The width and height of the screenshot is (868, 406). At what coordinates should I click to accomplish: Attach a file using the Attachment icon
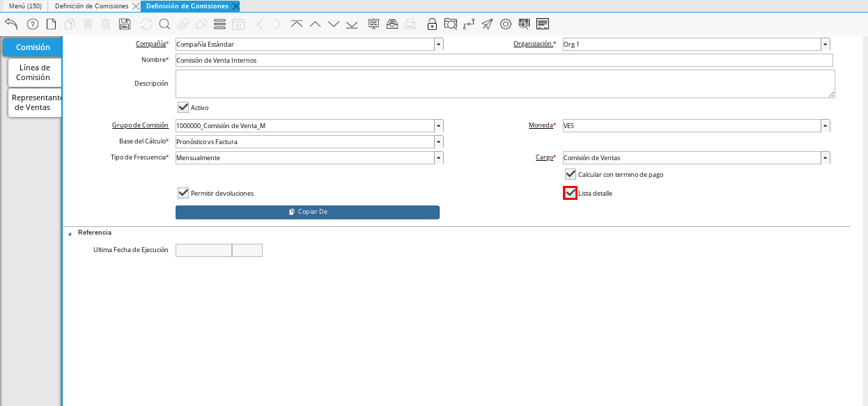[183, 23]
